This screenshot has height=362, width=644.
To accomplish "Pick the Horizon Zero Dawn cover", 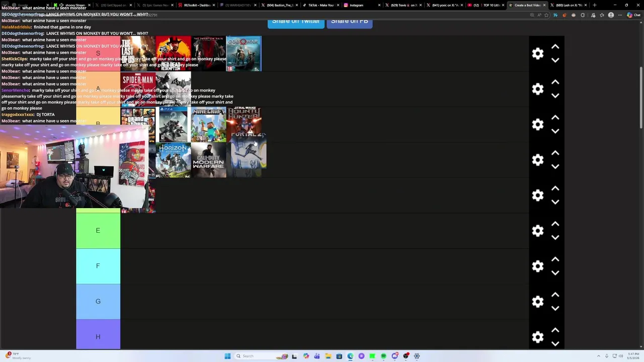I will coord(174,160).
